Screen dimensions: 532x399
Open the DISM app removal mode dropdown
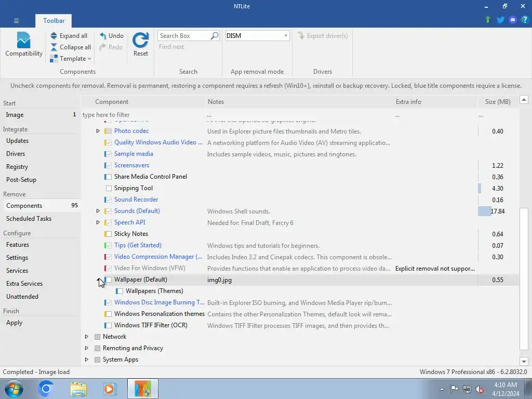[x=257, y=36]
